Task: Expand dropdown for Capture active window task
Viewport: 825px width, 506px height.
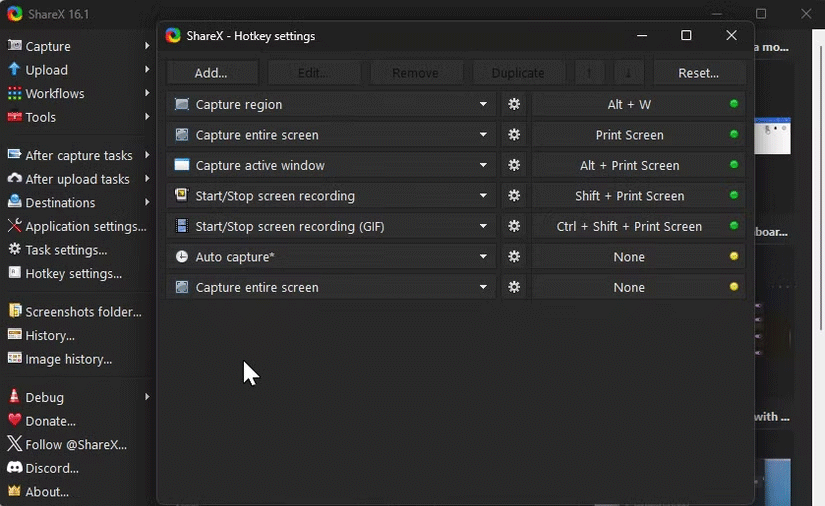Action: click(483, 165)
